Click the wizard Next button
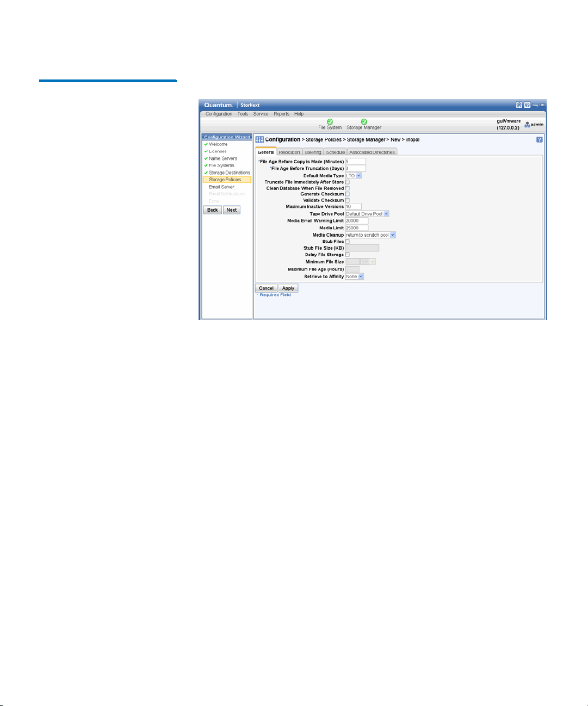588x706 pixels. 232,210
